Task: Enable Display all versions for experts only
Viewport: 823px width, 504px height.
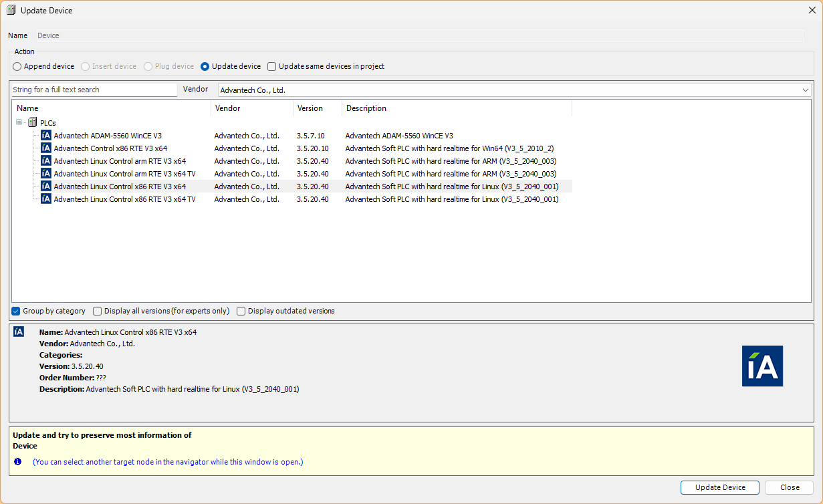Action: 98,311
